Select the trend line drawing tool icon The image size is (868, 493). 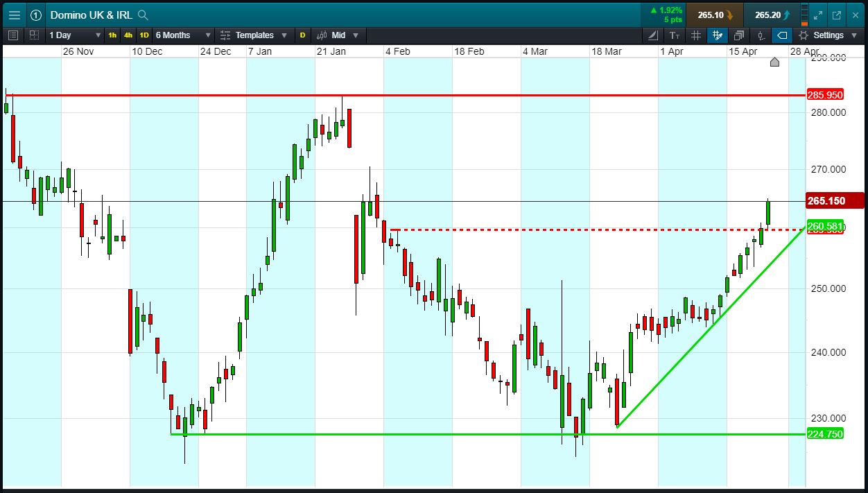(654, 35)
